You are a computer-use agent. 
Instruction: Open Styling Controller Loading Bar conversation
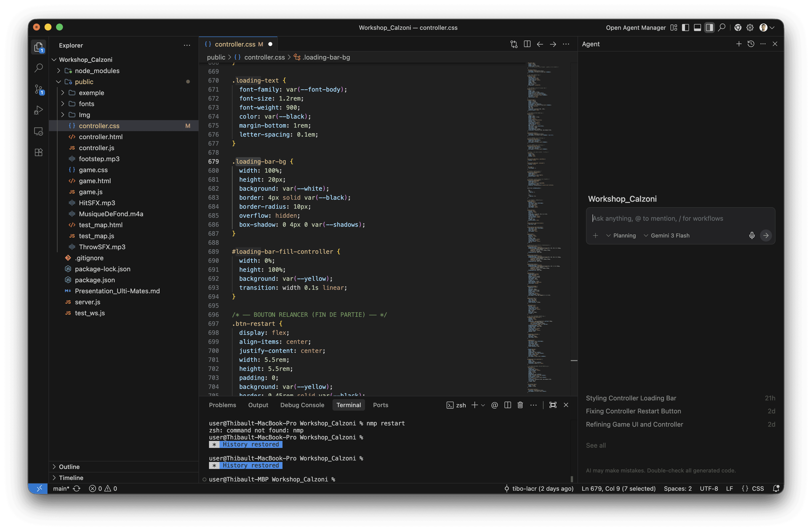click(631, 398)
